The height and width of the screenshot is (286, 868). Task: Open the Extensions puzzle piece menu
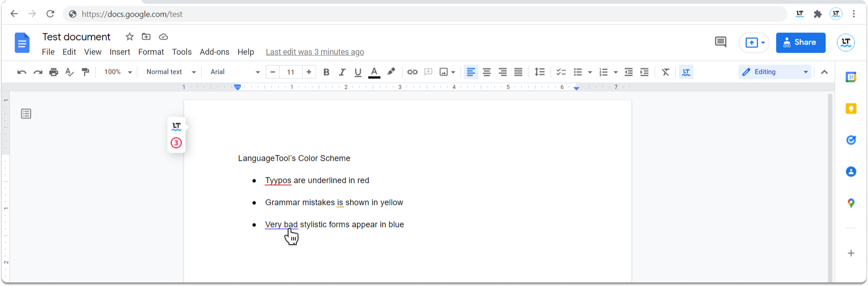(x=818, y=14)
